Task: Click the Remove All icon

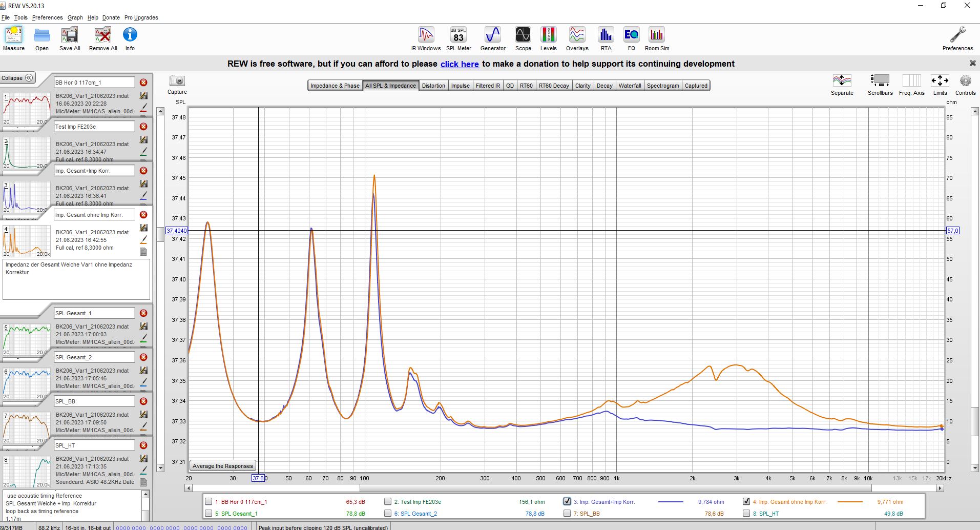Action: [103, 39]
